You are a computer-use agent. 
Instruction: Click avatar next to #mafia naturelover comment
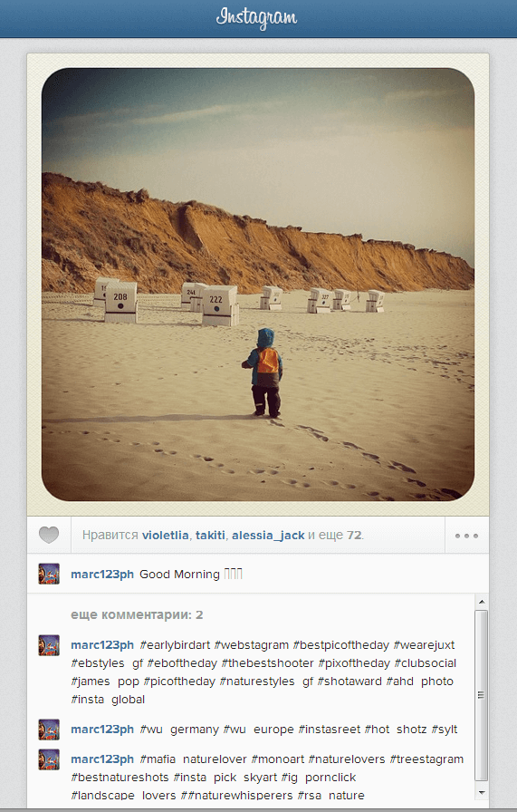(x=49, y=759)
